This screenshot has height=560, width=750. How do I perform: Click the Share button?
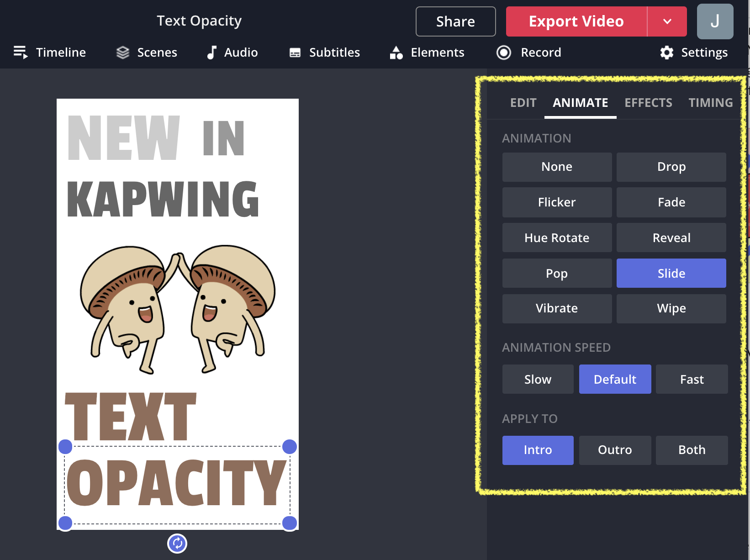pyautogui.click(x=455, y=21)
